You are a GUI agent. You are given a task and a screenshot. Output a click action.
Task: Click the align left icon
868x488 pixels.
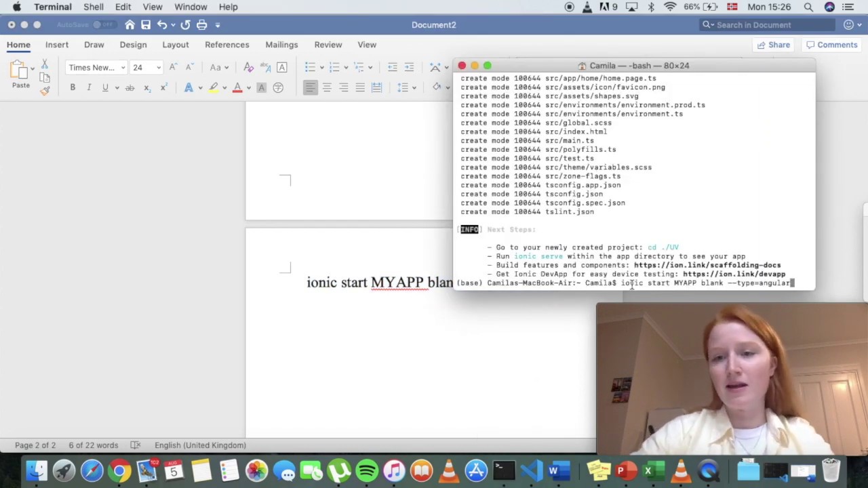tap(310, 87)
